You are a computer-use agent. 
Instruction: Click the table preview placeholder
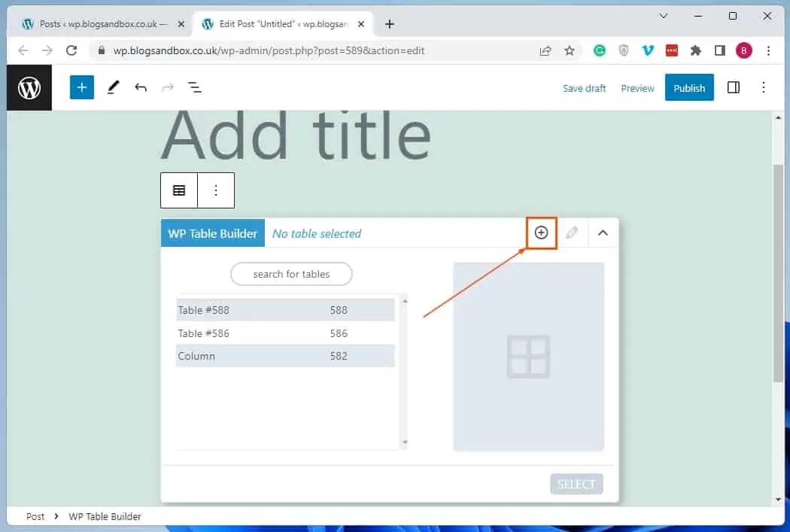click(x=528, y=356)
